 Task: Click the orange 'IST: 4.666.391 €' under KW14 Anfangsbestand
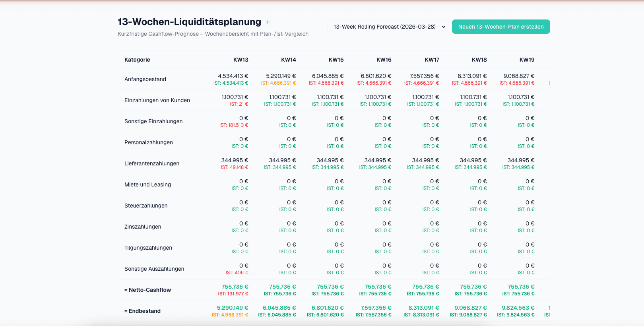278,83
